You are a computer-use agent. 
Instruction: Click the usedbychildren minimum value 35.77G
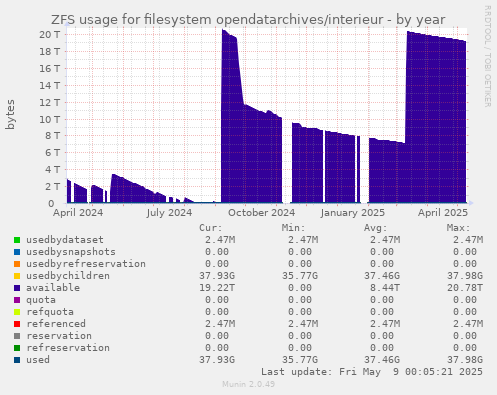pyautogui.click(x=300, y=276)
